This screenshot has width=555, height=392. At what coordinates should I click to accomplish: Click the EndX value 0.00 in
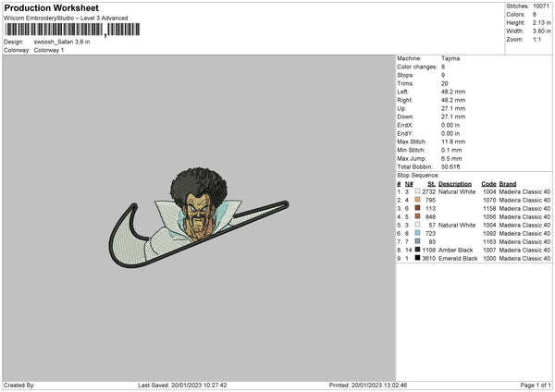click(x=450, y=125)
